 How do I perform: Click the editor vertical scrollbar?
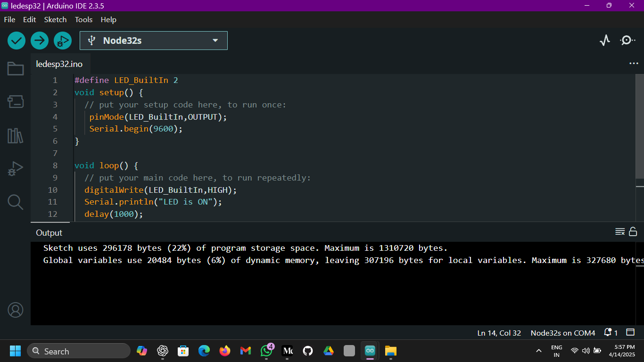[x=640, y=126]
